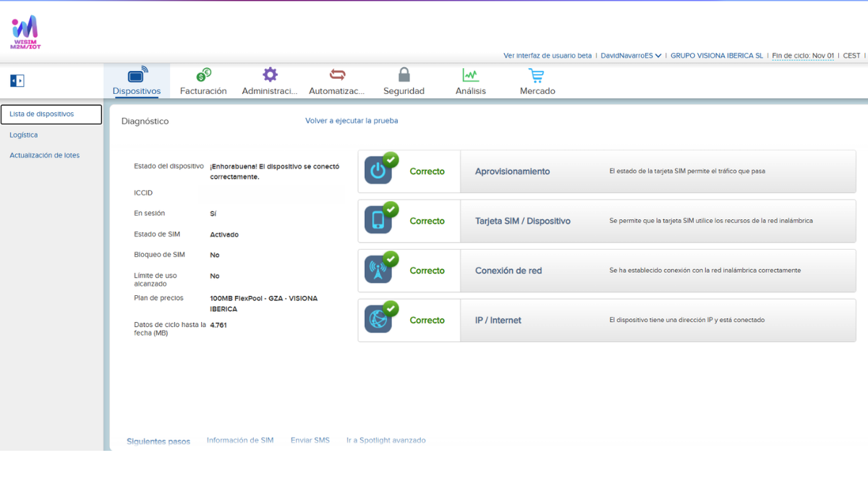This screenshot has width=868, height=492.
Task: Select the Seguridad tab label
Action: click(x=404, y=91)
